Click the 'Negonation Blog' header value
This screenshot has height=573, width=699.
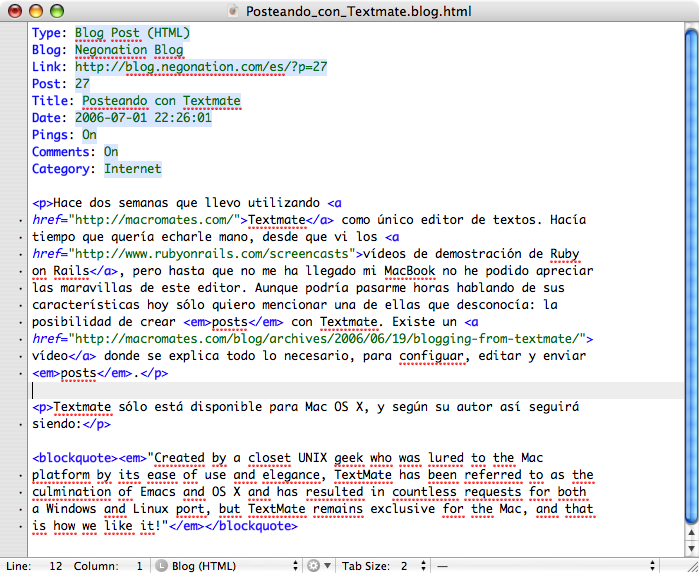(129, 50)
